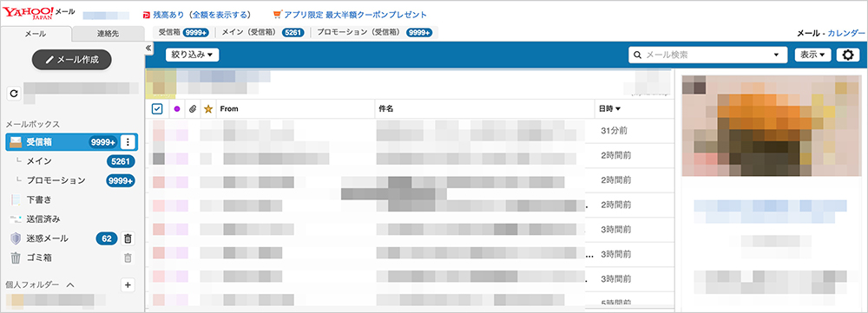Click the ゴミ箱 trash can folder icon
This screenshot has width=868, height=313.
(16, 258)
